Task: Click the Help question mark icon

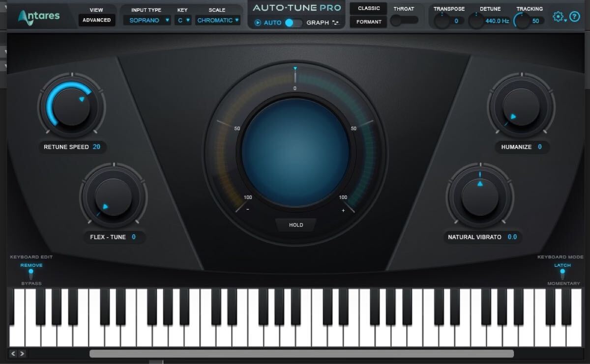Action: (x=574, y=17)
